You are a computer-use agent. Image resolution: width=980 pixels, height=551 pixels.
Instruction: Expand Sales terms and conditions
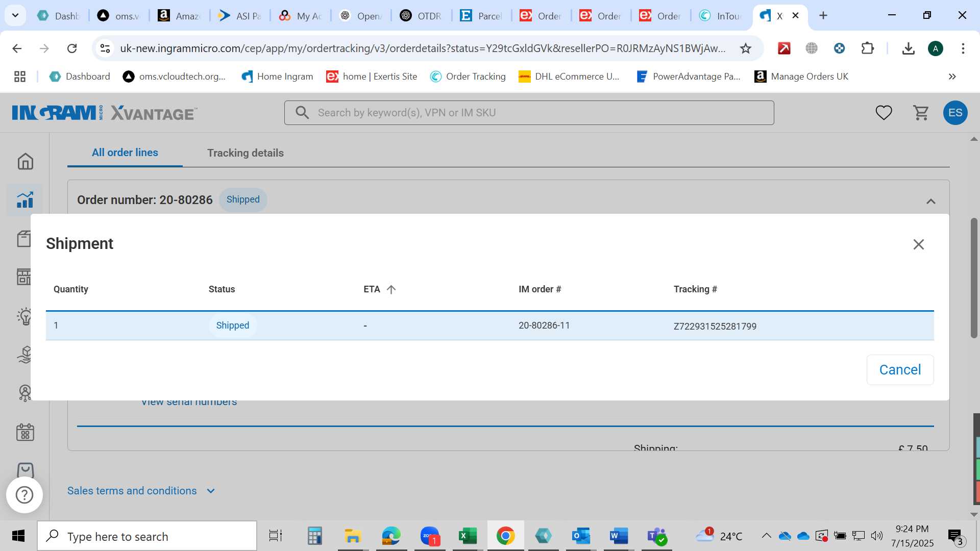click(141, 491)
